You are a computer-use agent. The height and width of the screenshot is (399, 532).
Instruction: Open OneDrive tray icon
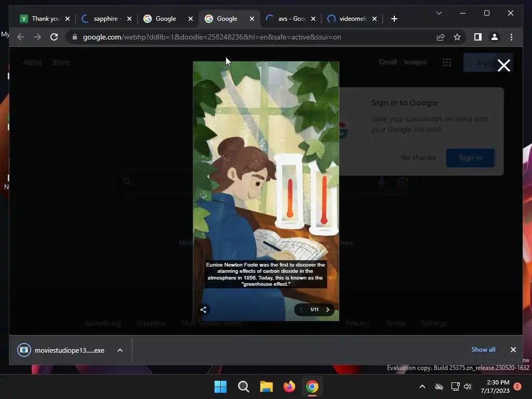(439, 387)
